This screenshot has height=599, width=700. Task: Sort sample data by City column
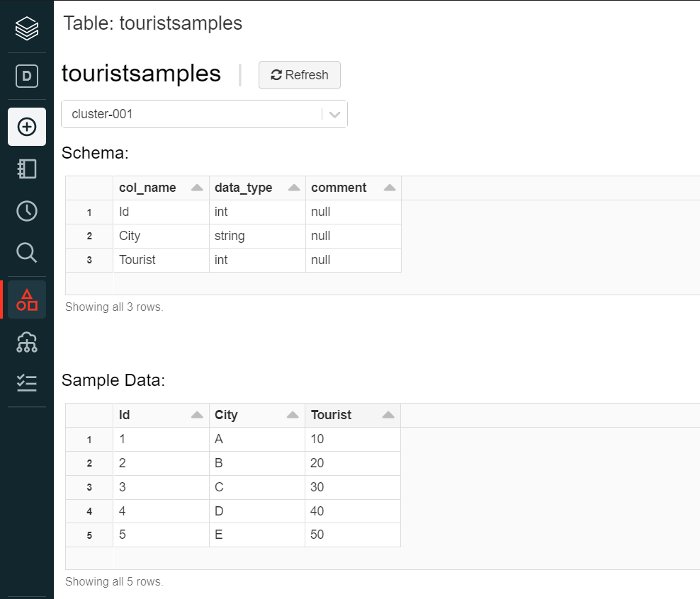[293, 416]
